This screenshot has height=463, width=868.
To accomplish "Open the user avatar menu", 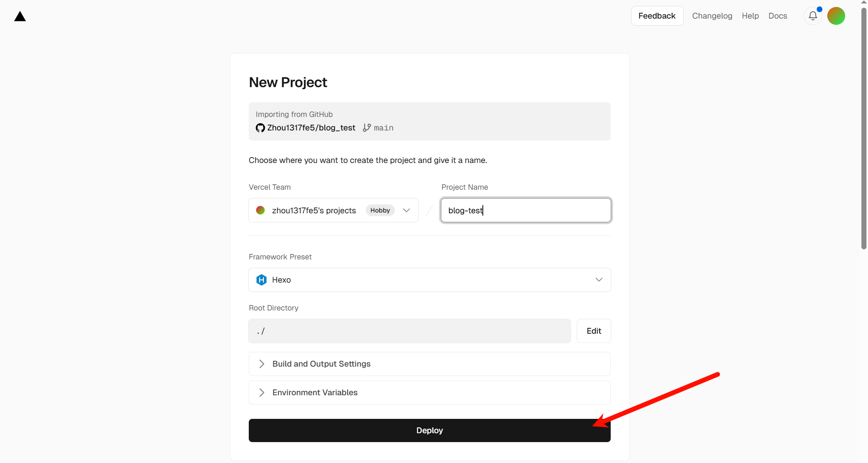I will 836,16.
